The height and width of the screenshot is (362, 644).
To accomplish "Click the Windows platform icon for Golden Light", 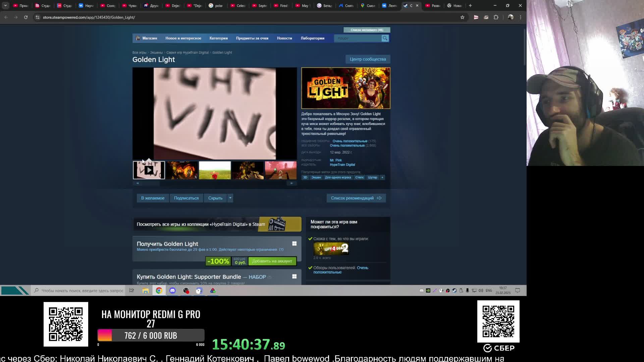I will point(294,244).
